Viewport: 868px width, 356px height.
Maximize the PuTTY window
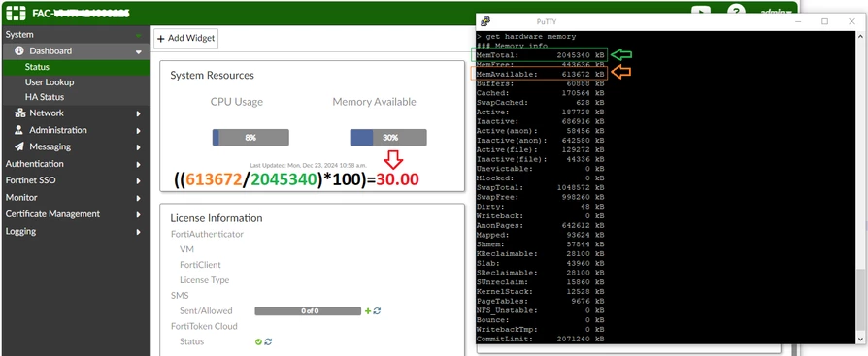(x=825, y=21)
